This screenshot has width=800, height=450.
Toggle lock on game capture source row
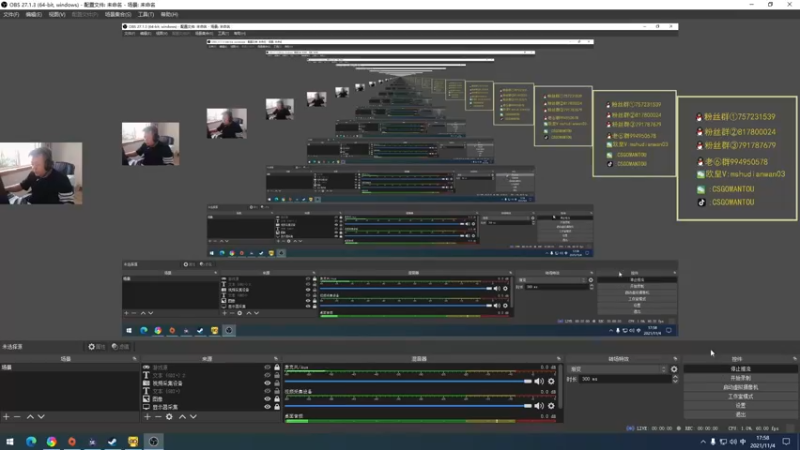(277, 367)
